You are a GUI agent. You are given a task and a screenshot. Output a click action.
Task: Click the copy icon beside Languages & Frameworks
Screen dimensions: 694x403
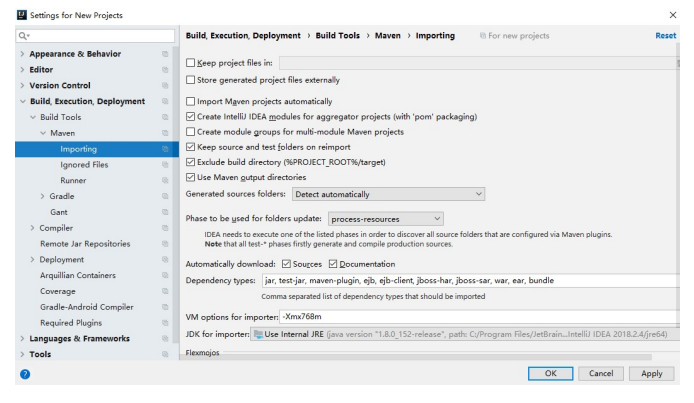[x=165, y=338]
